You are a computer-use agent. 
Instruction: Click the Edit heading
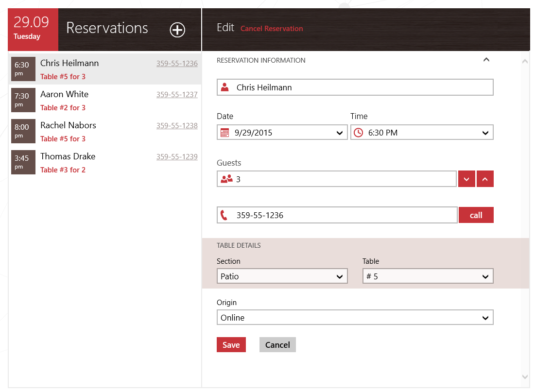[x=225, y=28]
